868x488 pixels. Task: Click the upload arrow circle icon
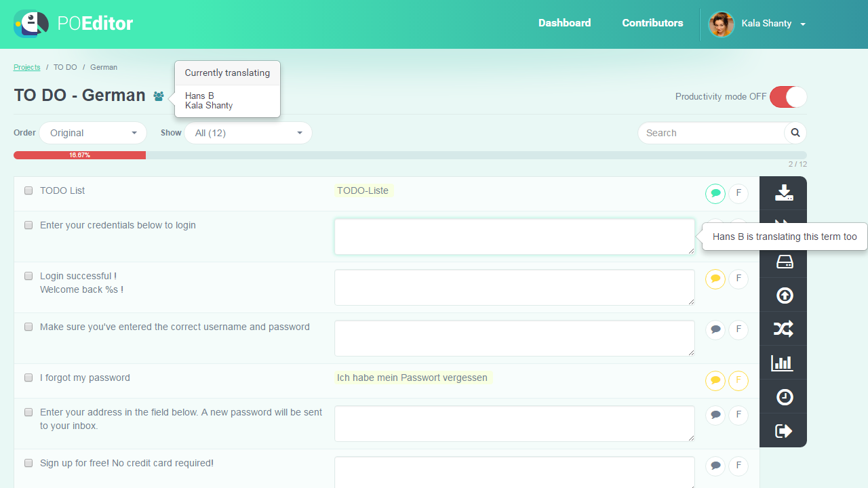tap(784, 296)
